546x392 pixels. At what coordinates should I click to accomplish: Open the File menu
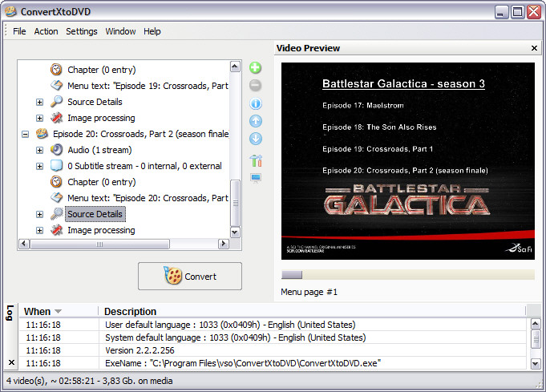click(19, 31)
